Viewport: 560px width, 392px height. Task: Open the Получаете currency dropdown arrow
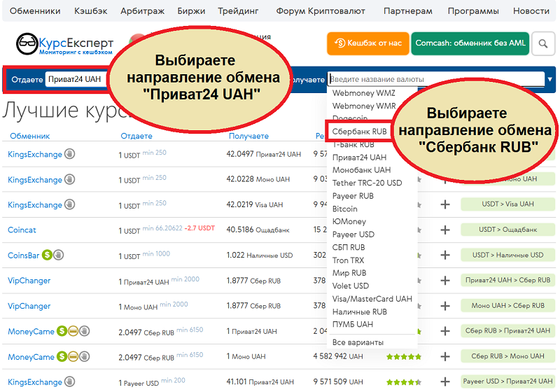coord(550,79)
